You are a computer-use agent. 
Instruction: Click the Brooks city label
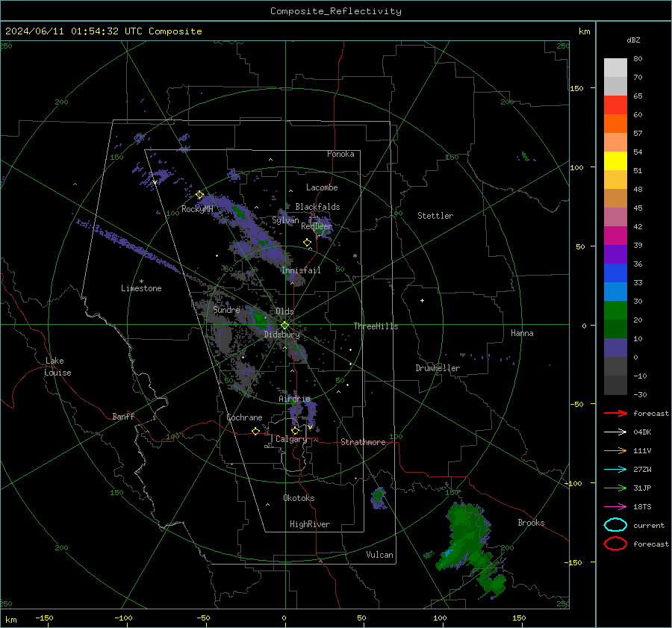[x=531, y=523]
